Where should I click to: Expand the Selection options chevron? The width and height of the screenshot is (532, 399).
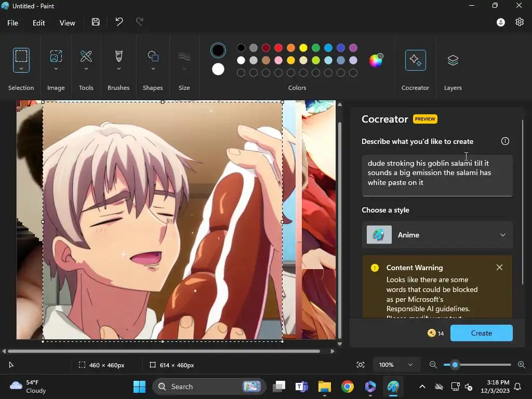point(21,69)
